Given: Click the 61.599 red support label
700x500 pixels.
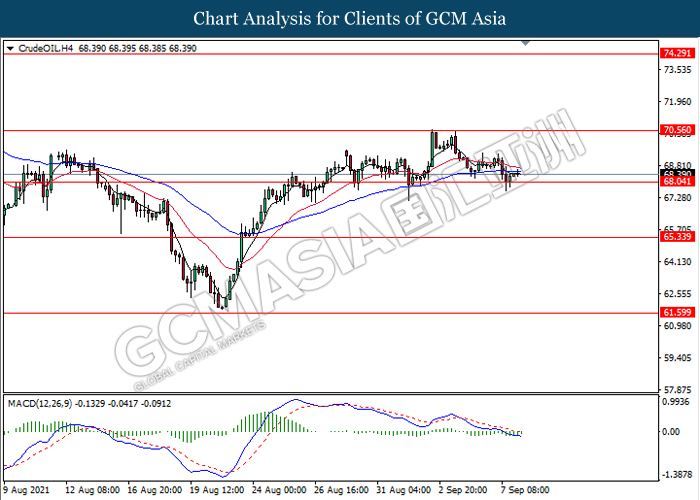Looking at the screenshot, I should (677, 312).
